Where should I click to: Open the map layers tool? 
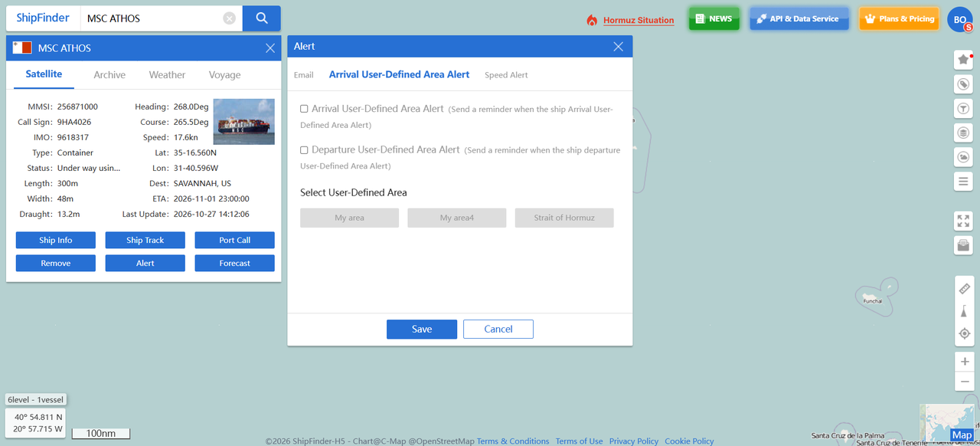click(x=963, y=133)
